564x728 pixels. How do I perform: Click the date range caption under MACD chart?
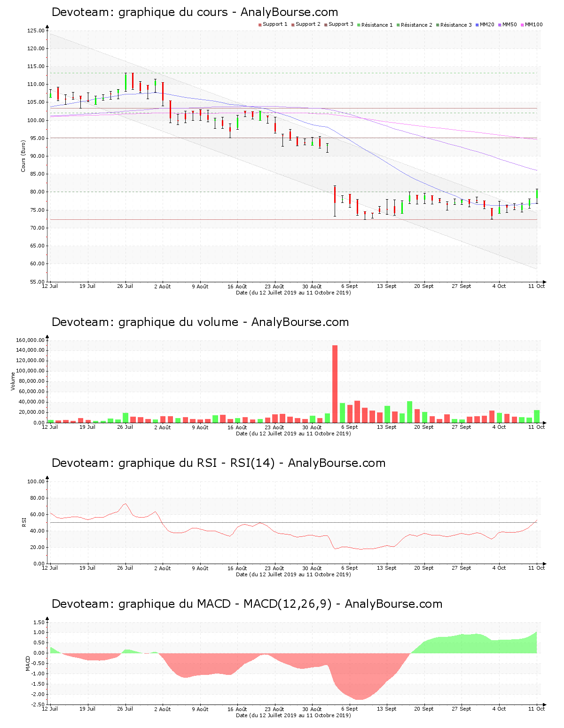[x=293, y=715]
